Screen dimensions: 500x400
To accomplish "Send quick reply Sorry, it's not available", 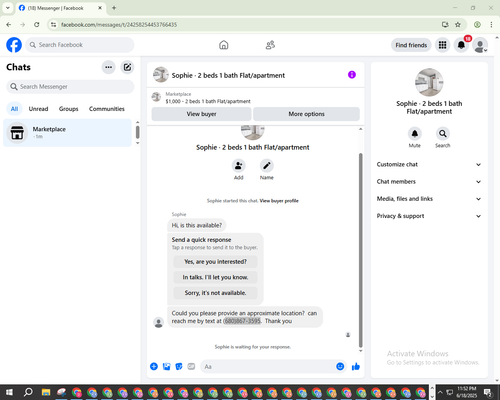I will 215,293.
